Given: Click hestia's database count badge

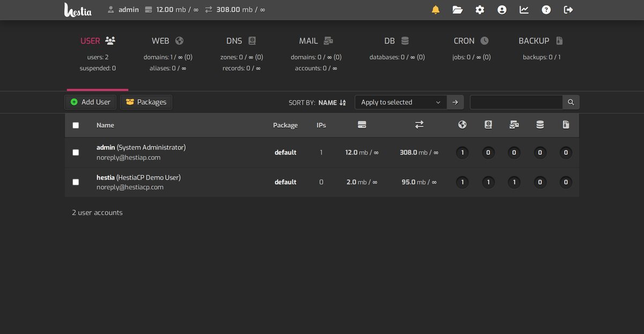Looking at the screenshot, I should coord(540,182).
